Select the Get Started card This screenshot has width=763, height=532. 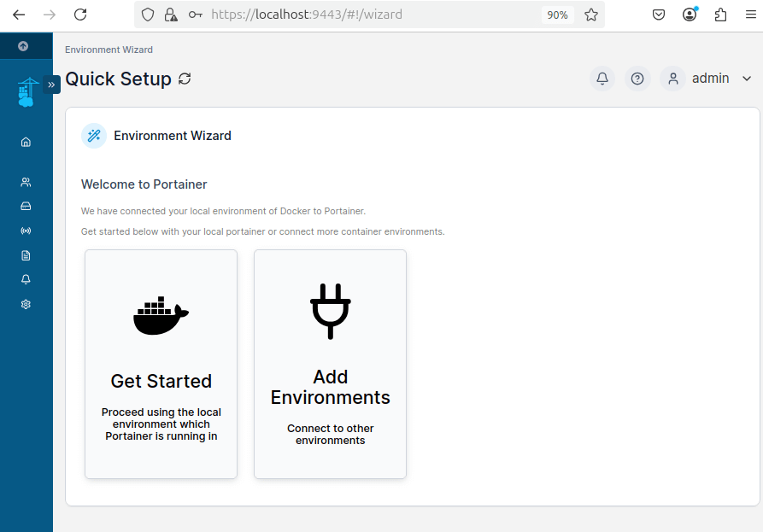[161, 365]
